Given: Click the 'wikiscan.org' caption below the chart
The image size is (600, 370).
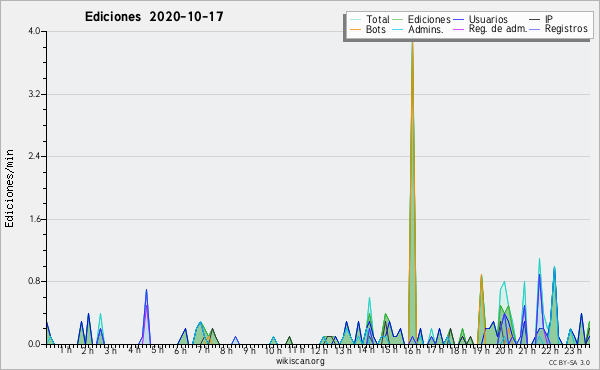Looking at the screenshot, I should 300,361.
